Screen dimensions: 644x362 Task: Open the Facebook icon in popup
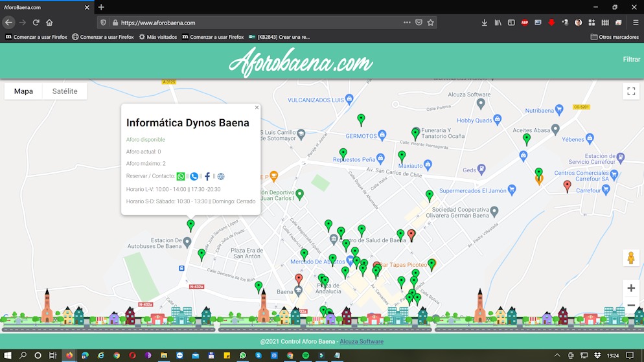(x=207, y=177)
